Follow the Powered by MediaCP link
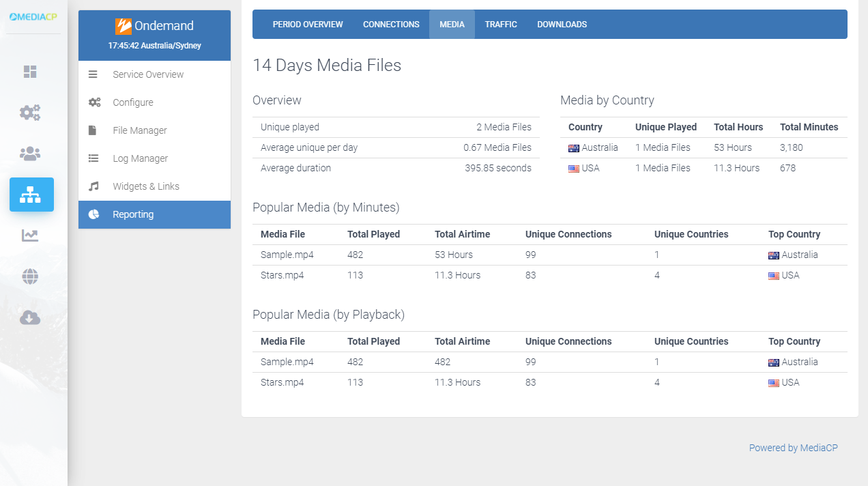The image size is (868, 486). point(793,448)
